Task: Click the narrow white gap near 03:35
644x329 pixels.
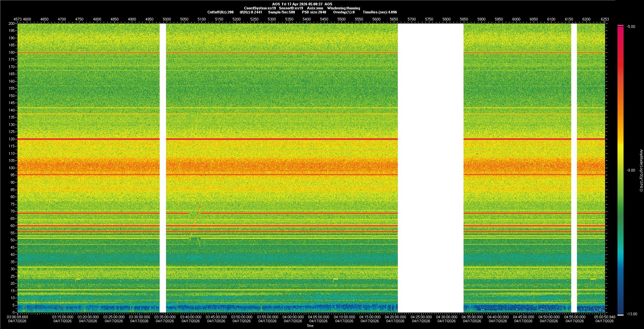Action: [x=163, y=168]
